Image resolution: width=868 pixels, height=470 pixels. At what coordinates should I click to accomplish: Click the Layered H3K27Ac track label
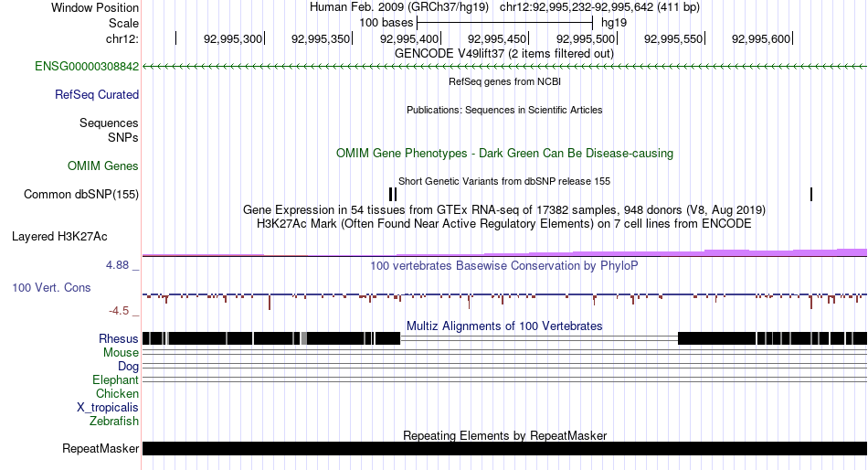59,237
